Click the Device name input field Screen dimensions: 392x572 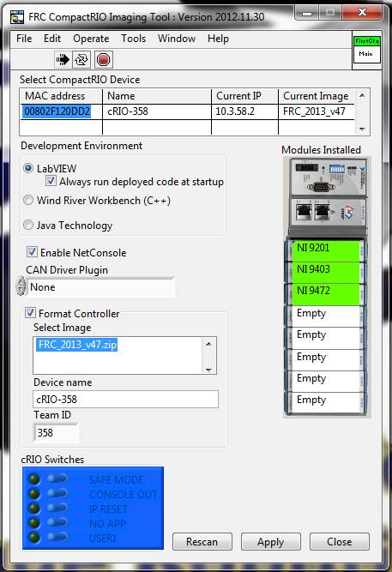click(x=125, y=399)
